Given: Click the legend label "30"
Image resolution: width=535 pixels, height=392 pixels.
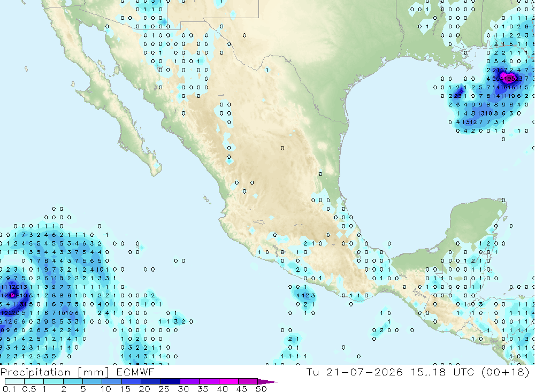Looking at the screenshot, I should click(184, 389).
